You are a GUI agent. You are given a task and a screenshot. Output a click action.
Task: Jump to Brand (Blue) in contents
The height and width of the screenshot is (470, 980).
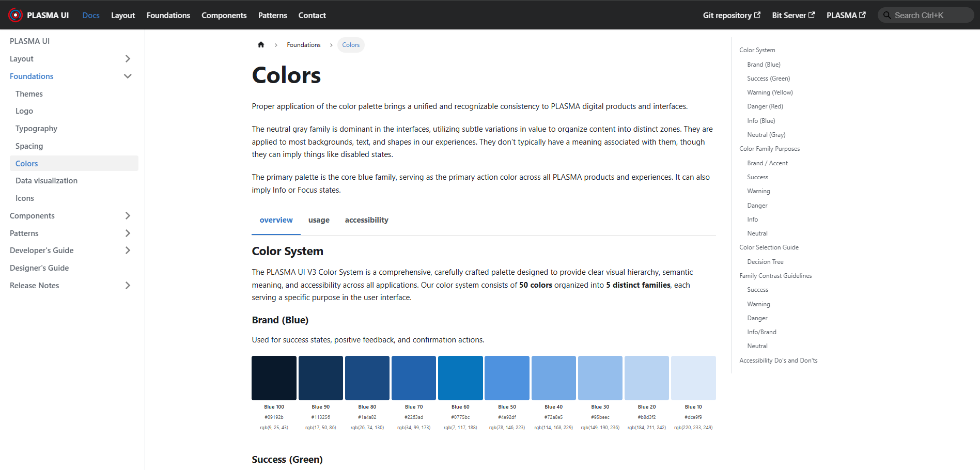[x=764, y=65]
